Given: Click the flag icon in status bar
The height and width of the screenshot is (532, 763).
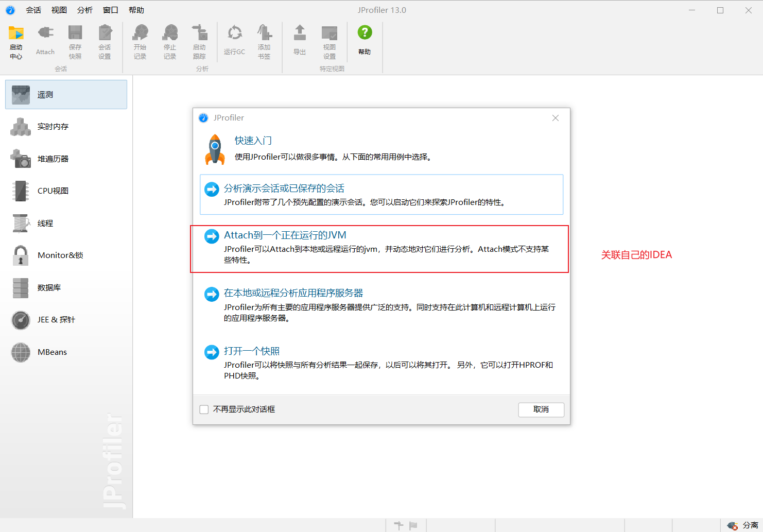Looking at the screenshot, I should click(413, 525).
